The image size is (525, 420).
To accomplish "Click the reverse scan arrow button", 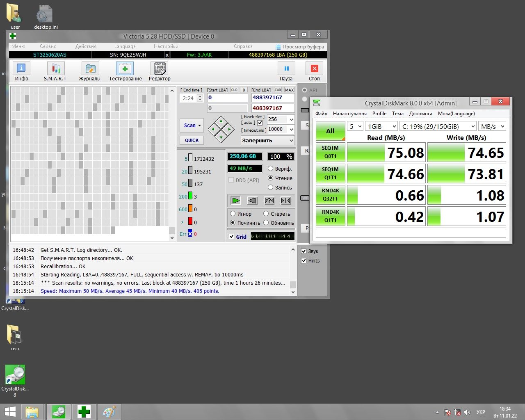I will click(252, 201).
